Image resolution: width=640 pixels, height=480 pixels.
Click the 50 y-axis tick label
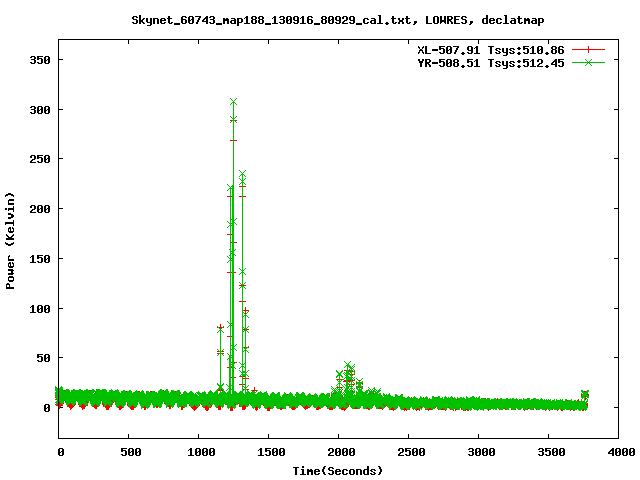point(44,358)
